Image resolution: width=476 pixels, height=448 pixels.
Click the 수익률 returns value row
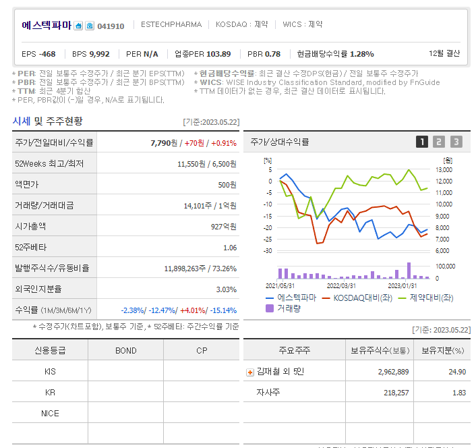168,310
